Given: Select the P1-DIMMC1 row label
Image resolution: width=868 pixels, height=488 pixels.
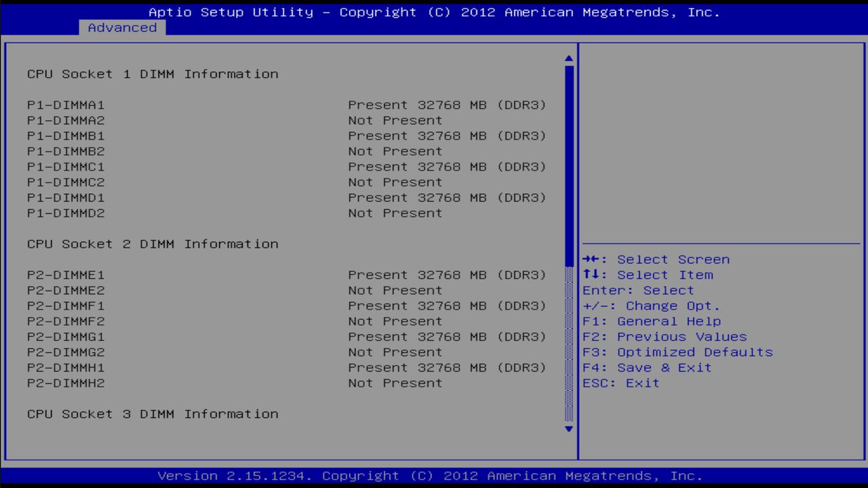Looking at the screenshot, I should point(66,167).
